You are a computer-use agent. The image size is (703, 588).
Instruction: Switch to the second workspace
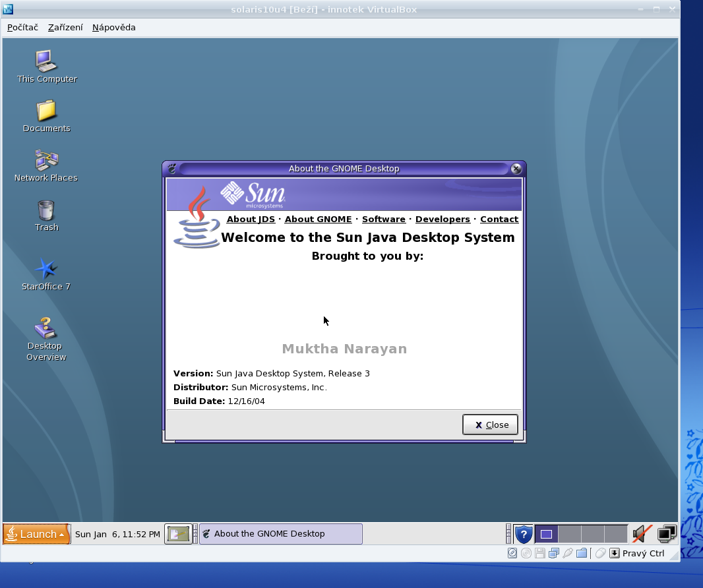click(570, 534)
